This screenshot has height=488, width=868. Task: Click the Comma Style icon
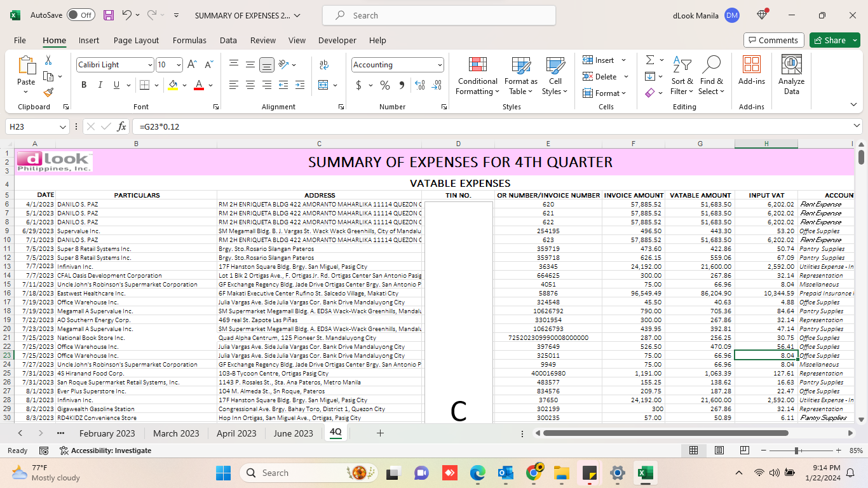coord(402,85)
